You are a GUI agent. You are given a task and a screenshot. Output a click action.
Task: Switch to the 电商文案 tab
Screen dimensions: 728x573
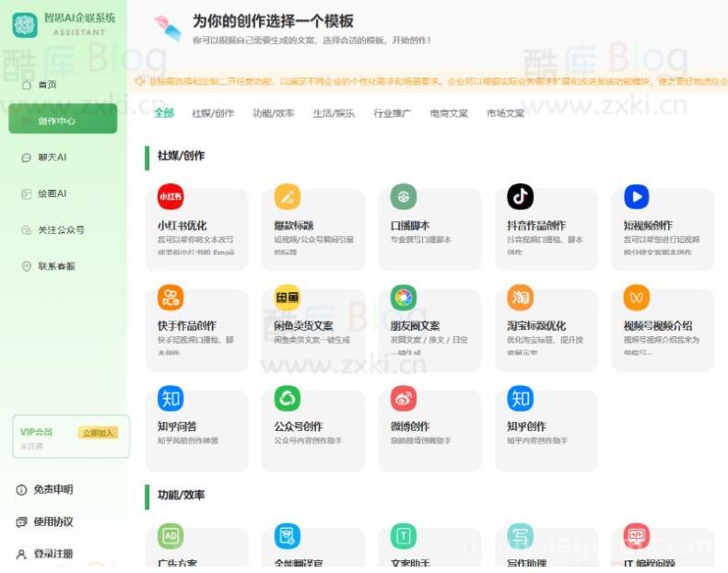tap(449, 113)
